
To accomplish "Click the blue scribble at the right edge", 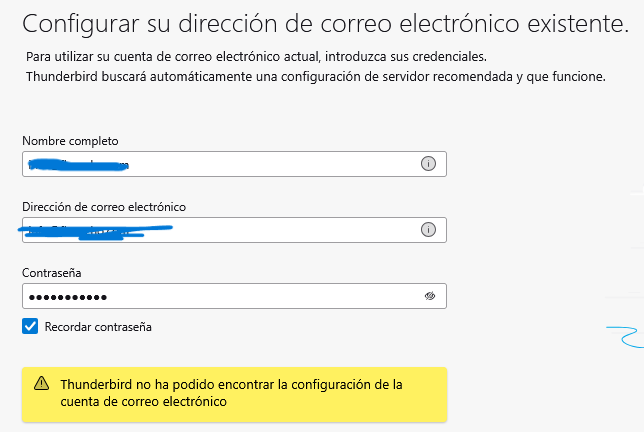I will 625,334.
